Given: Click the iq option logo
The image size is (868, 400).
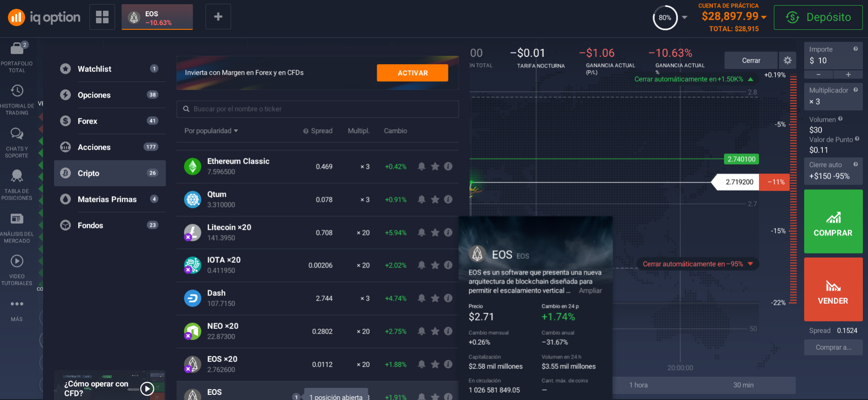Looking at the screenshot, I should point(44,18).
